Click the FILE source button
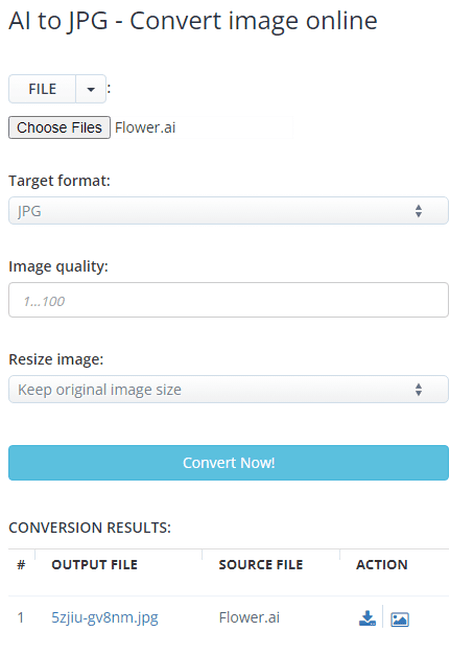Viewport: 450px width, 655px height. (42, 89)
